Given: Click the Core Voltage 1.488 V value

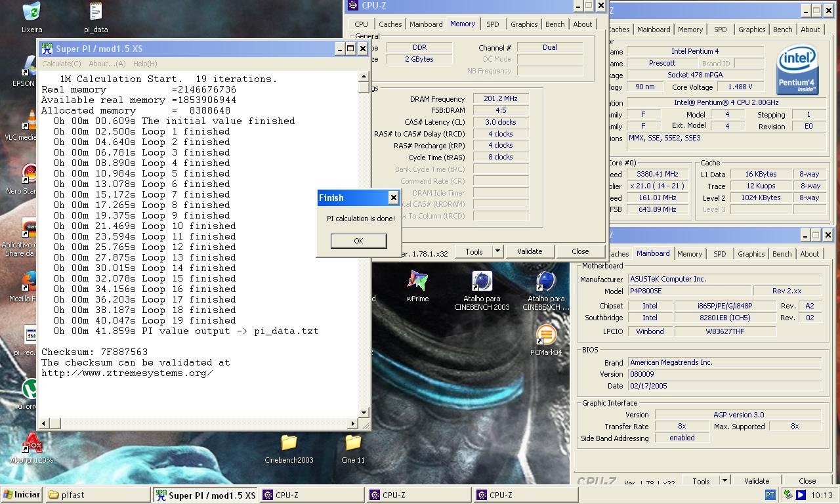Looking at the screenshot, I should 740,87.
